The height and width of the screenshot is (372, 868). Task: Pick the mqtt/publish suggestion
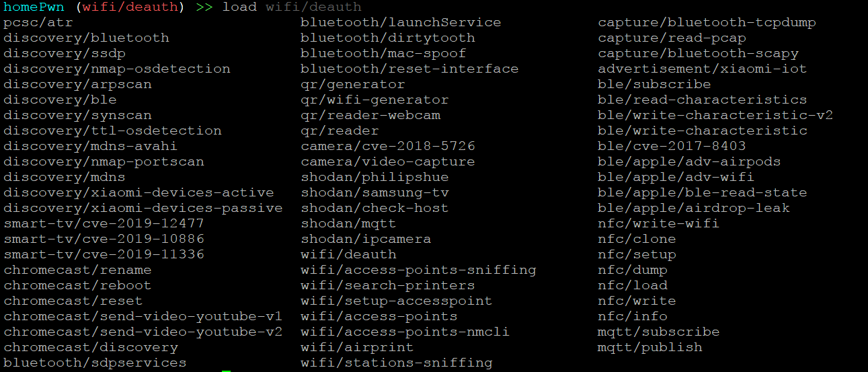(x=649, y=347)
